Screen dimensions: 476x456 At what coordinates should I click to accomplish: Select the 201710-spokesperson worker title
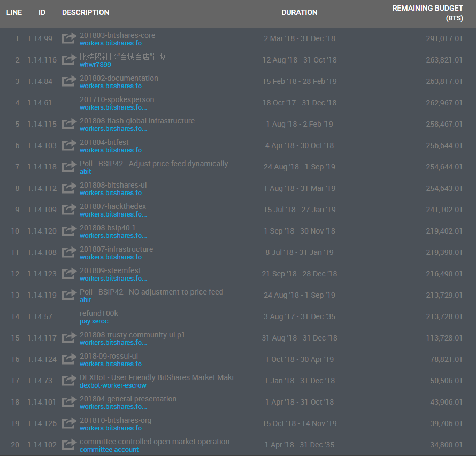tap(117, 99)
